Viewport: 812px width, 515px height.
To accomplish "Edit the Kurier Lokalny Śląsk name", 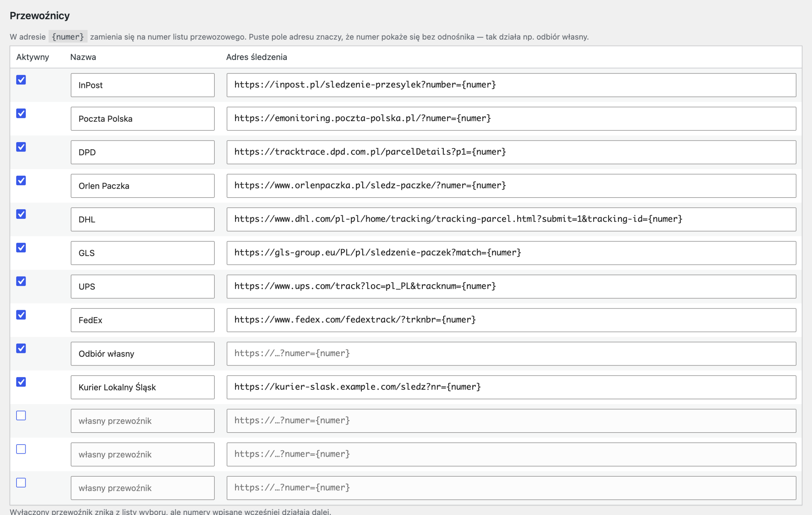I will point(143,387).
